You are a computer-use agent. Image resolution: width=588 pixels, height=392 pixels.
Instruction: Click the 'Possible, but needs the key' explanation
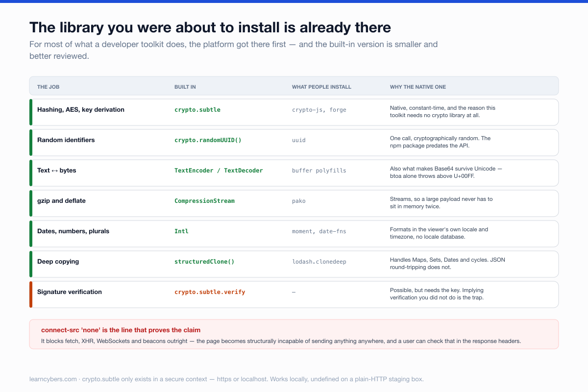point(437,294)
